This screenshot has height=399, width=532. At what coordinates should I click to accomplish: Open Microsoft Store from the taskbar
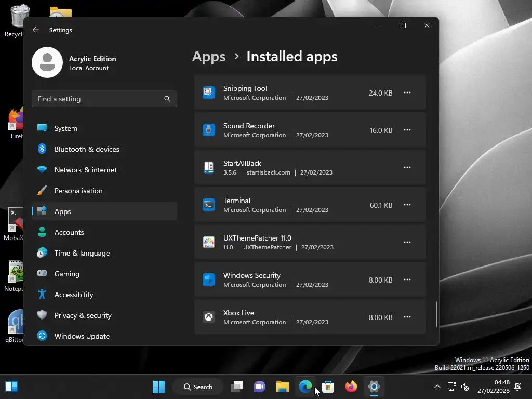[x=328, y=387]
